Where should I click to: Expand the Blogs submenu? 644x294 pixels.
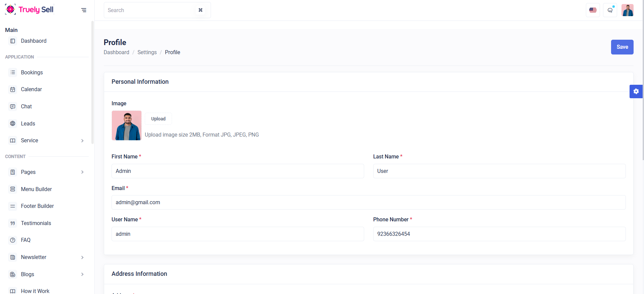pos(82,274)
